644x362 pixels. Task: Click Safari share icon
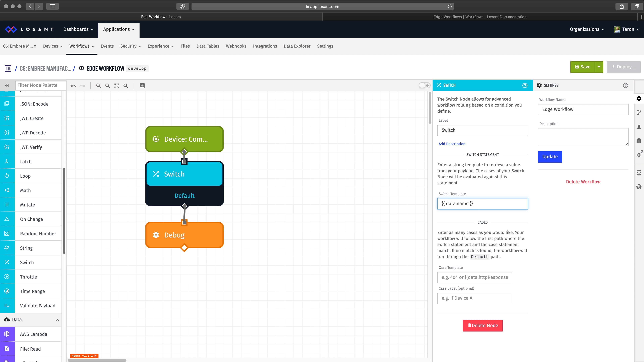[x=622, y=7]
